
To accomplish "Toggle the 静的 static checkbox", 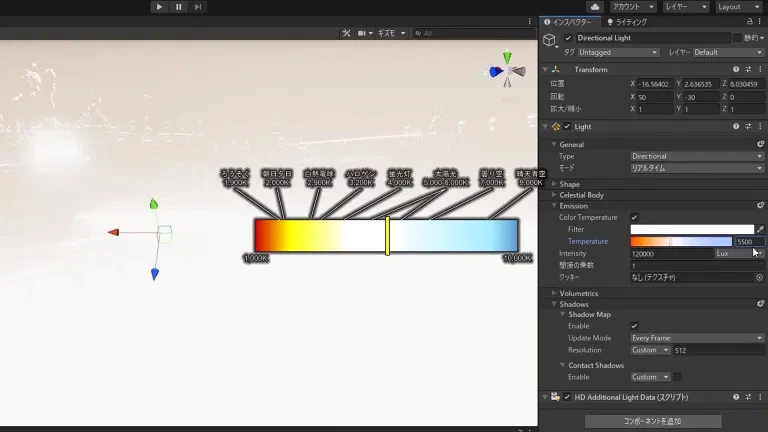I will 737,38.
